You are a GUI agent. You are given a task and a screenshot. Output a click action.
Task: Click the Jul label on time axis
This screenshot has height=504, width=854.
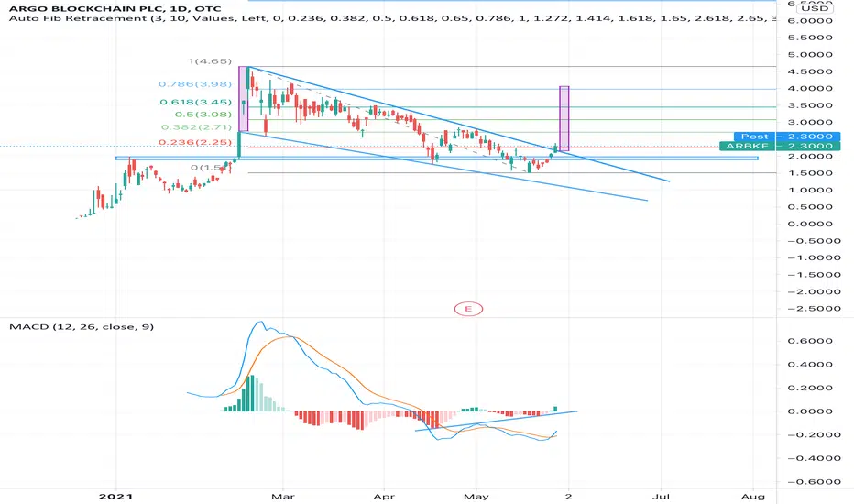pos(662,497)
